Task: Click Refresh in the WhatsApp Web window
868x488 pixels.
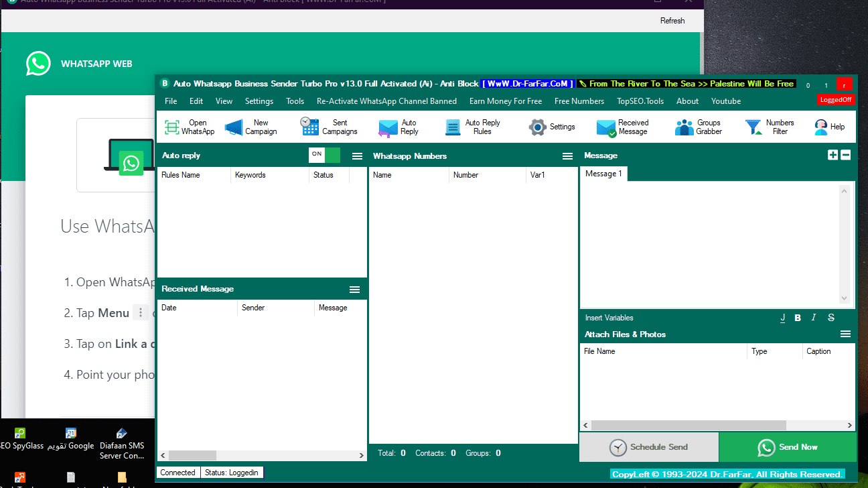Action: [x=672, y=21]
